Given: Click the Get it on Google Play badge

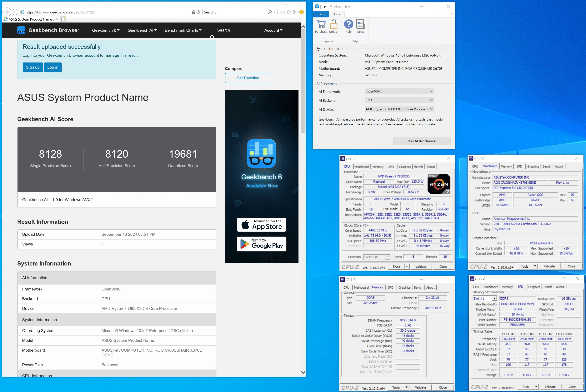Looking at the screenshot, I should coord(261,244).
